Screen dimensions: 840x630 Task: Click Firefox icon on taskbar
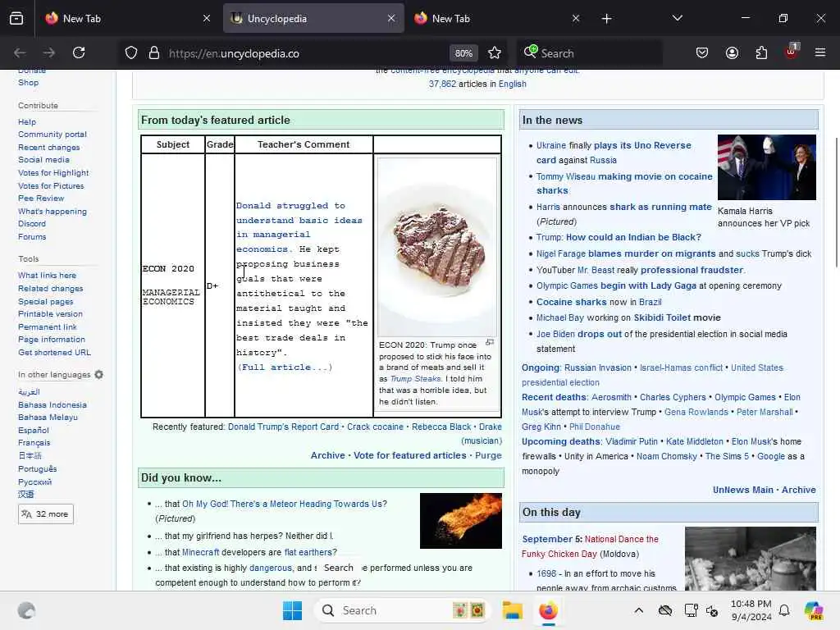(x=548, y=610)
